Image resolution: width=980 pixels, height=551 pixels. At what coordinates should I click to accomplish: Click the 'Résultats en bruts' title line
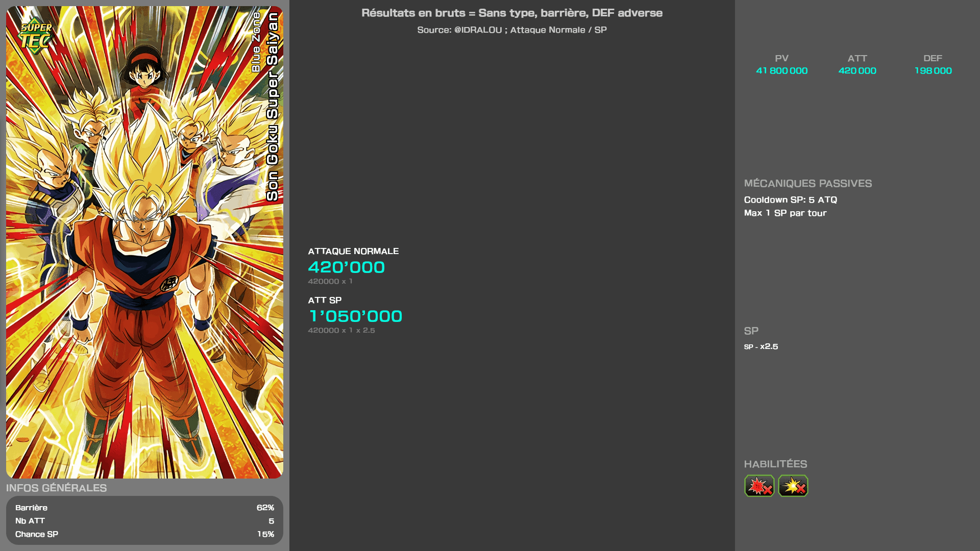(512, 13)
